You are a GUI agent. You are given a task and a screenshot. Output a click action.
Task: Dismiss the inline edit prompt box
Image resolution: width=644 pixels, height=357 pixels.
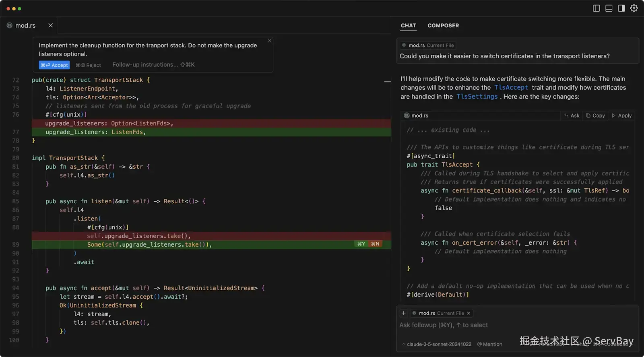pyautogui.click(x=270, y=41)
